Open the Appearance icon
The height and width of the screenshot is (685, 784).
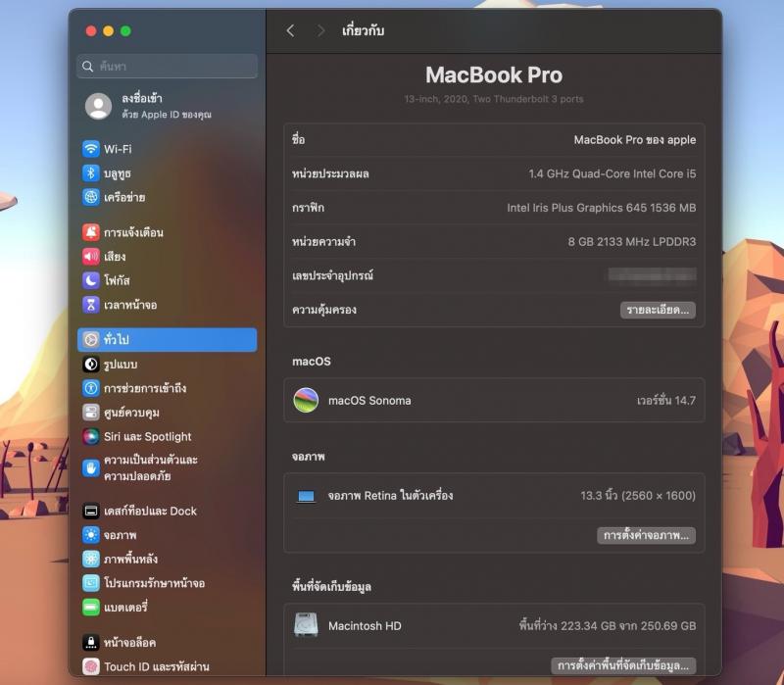pos(90,364)
